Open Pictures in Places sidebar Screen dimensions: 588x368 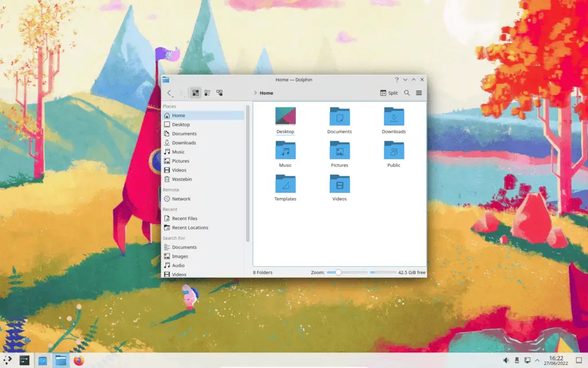click(x=203, y=161)
